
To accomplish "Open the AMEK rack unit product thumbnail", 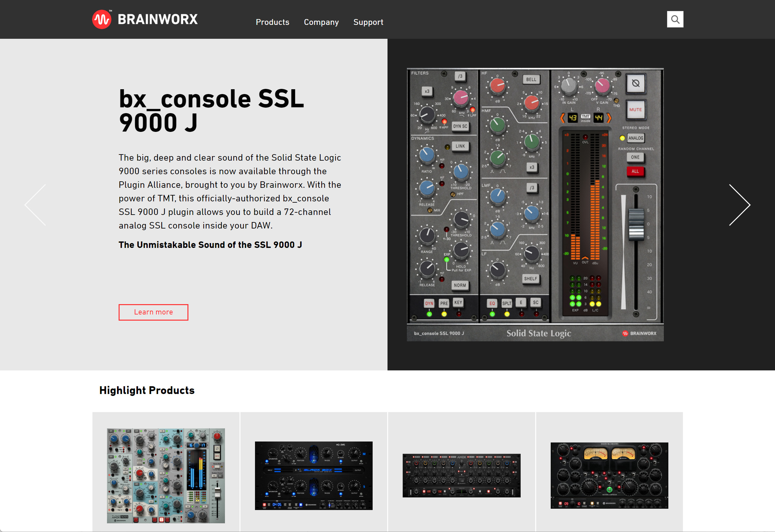I will 461,476.
